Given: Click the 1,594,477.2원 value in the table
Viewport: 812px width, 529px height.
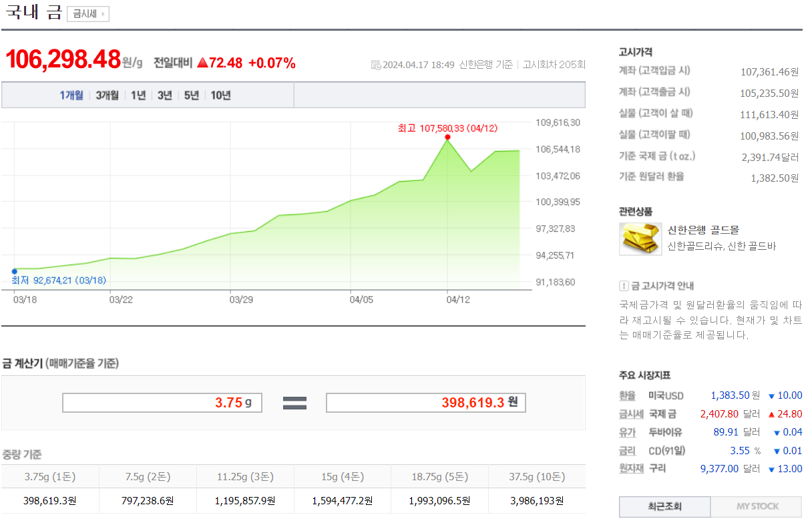Looking at the screenshot, I should [x=343, y=500].
